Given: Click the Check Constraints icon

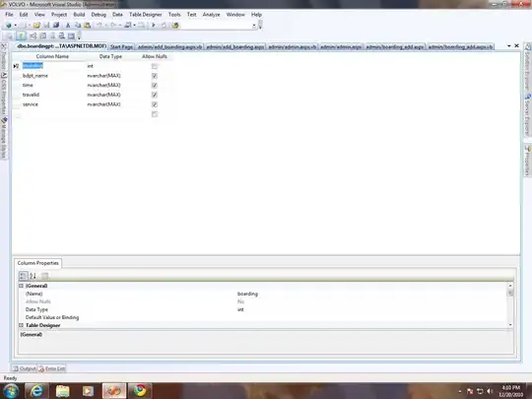Looking at the screenshot, I should click(x=71, y=35).
